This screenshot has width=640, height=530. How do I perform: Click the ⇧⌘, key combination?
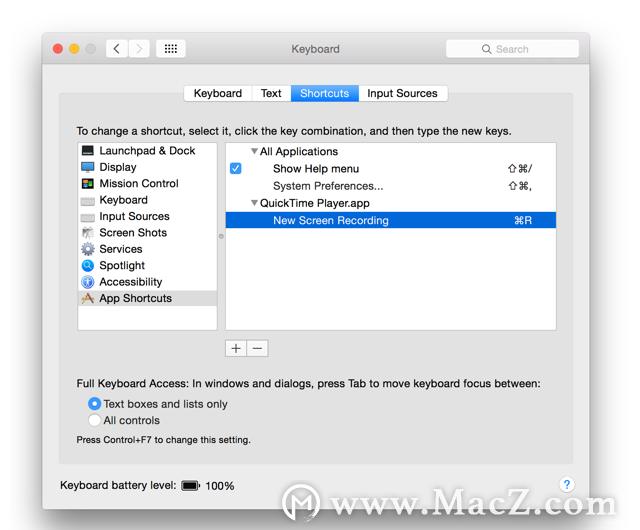click(x=520, y=186)
